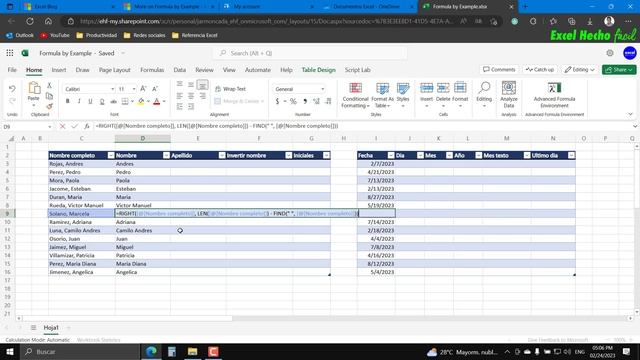Screen dimensions: 640x360
Task: Switch to the Insert tab
Action: [59, 70]
